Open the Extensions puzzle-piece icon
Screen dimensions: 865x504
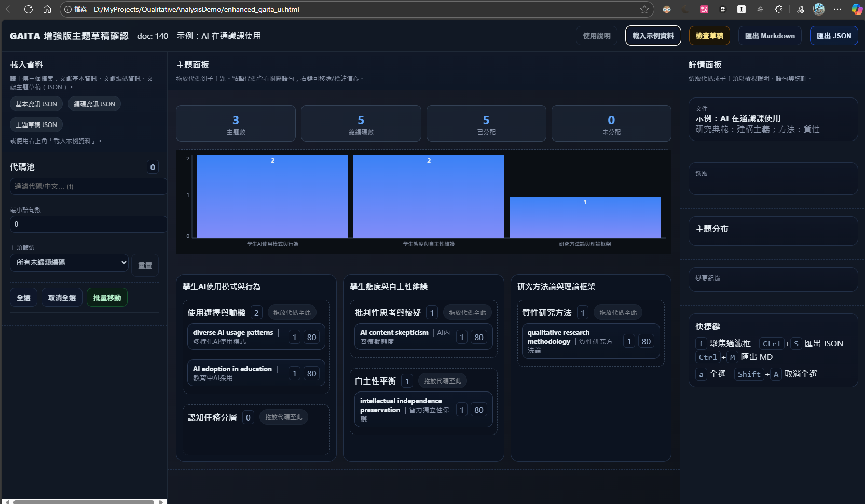click(779, 9)
